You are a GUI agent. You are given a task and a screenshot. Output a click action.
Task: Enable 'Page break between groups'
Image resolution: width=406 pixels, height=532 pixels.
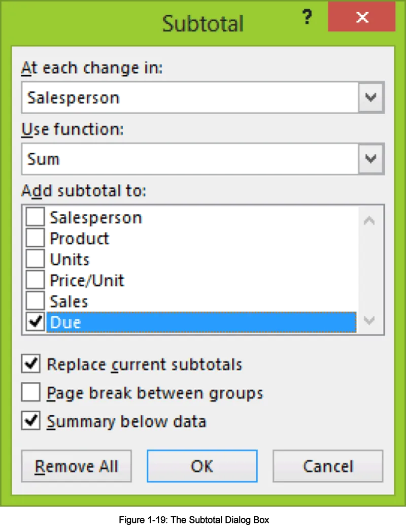point(31,392)
